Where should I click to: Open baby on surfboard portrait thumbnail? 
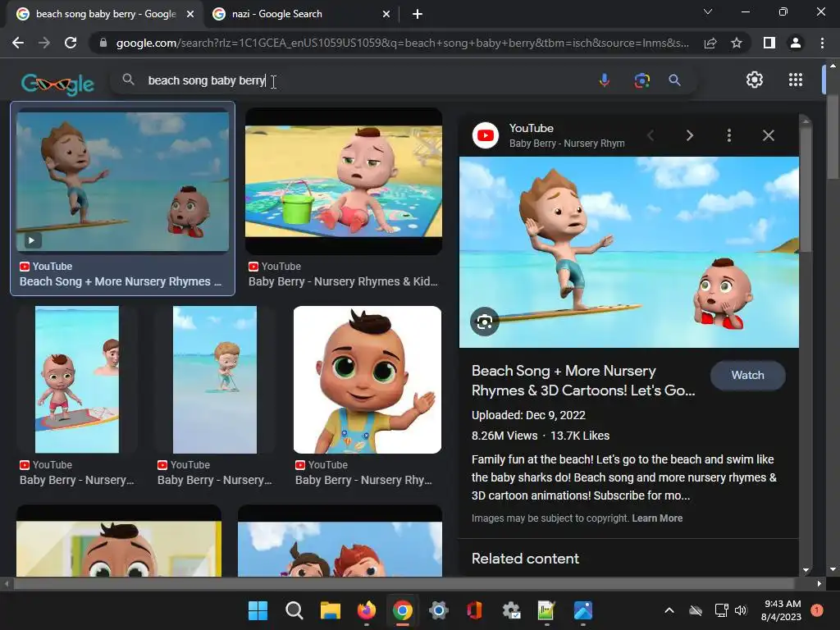(x=77, y=379)
